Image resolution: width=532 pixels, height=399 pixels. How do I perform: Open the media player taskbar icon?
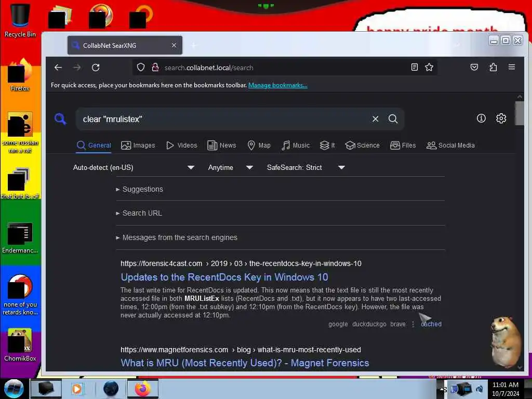(77, 389)
